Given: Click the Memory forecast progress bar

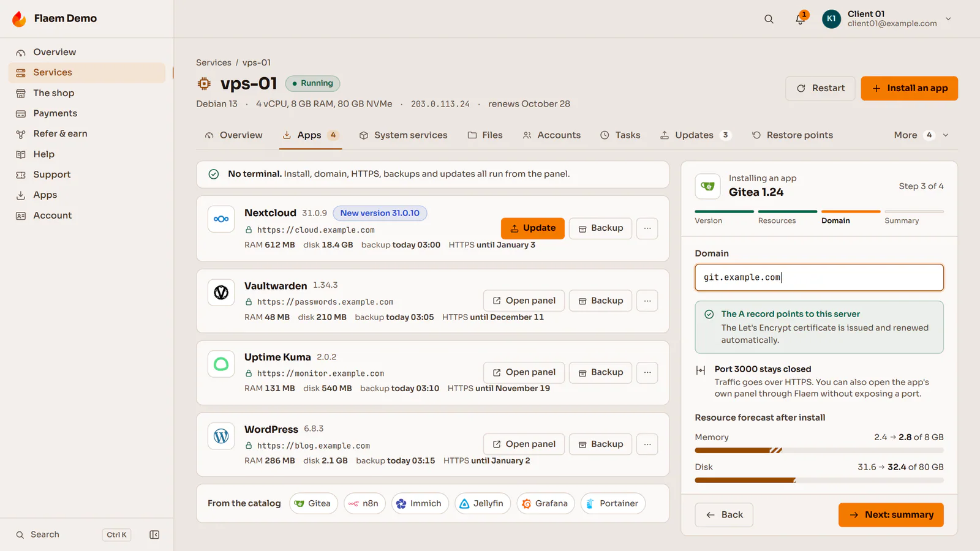Looking at the screenshot, I should click(819, 451).
